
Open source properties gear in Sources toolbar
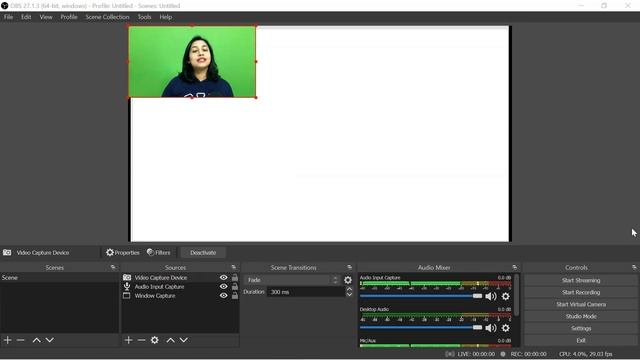pyautogui.click(x=155, y=340)
